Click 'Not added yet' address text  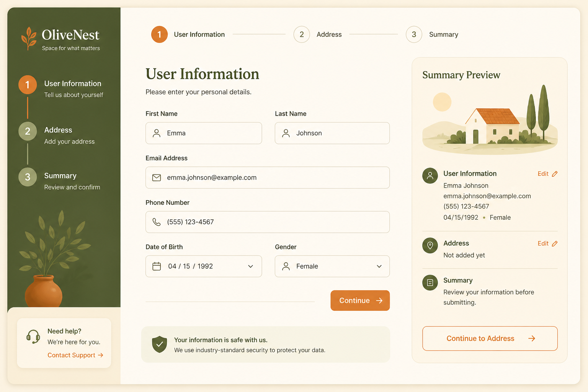click(464, 255)
